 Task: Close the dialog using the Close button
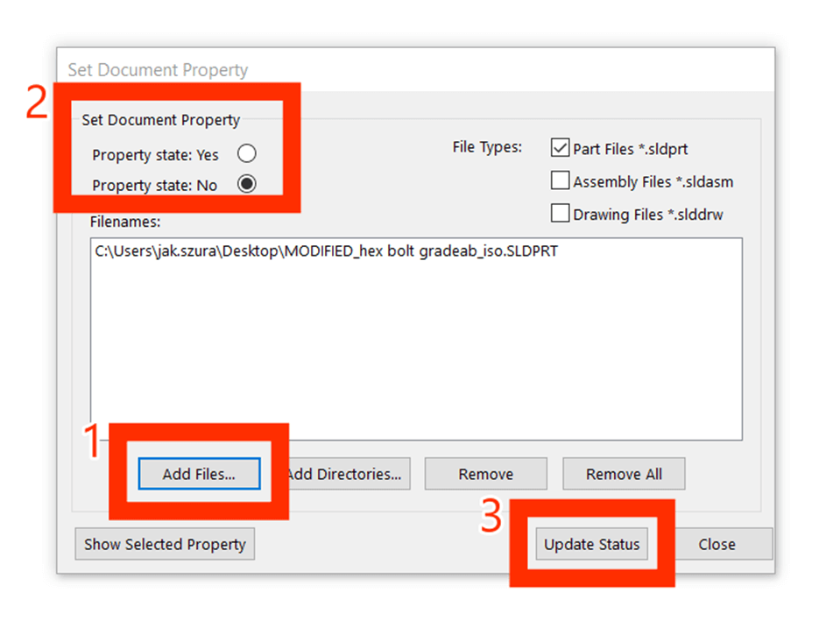point(716,544)
